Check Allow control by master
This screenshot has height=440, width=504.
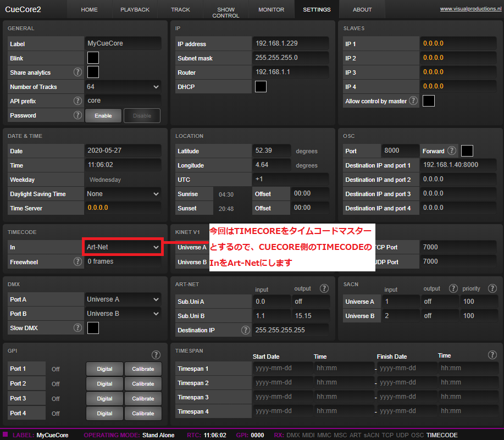429,101
